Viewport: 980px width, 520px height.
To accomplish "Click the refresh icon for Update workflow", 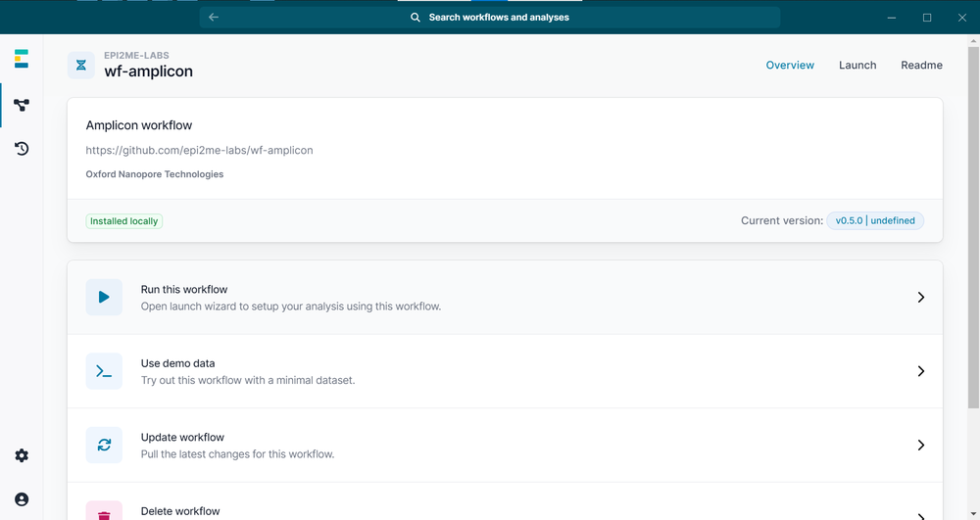I will (105, 446).
